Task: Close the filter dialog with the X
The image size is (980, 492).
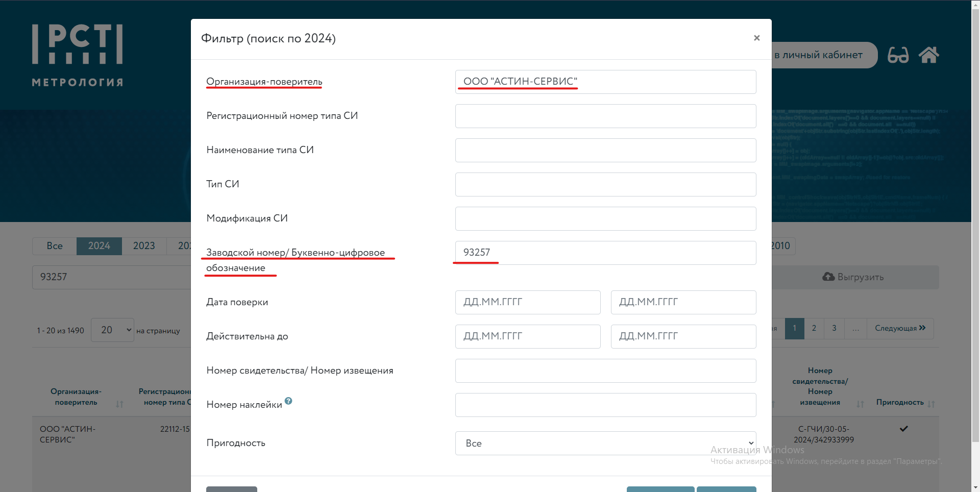Action: [756, 38]
